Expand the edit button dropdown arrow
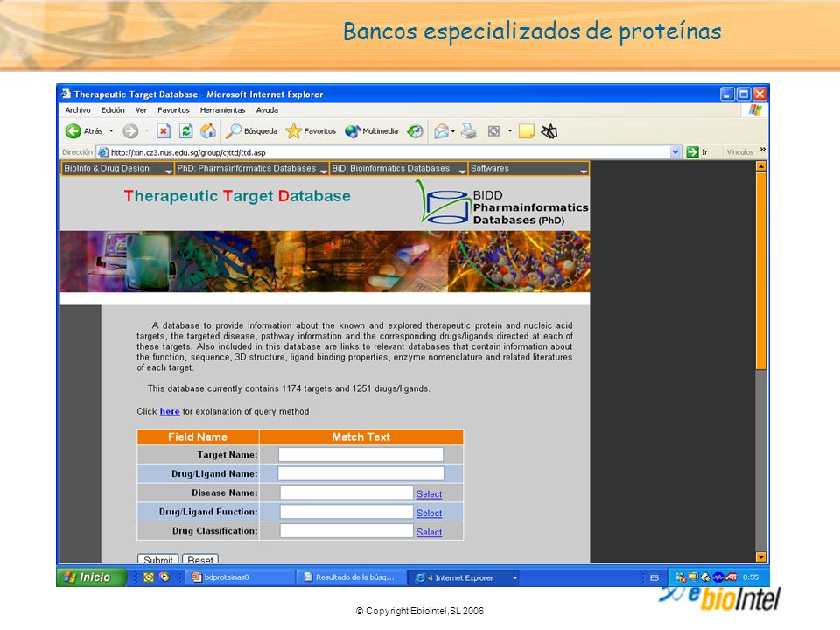Viewport: 840px width, 630px height. [x=509, y=130]
